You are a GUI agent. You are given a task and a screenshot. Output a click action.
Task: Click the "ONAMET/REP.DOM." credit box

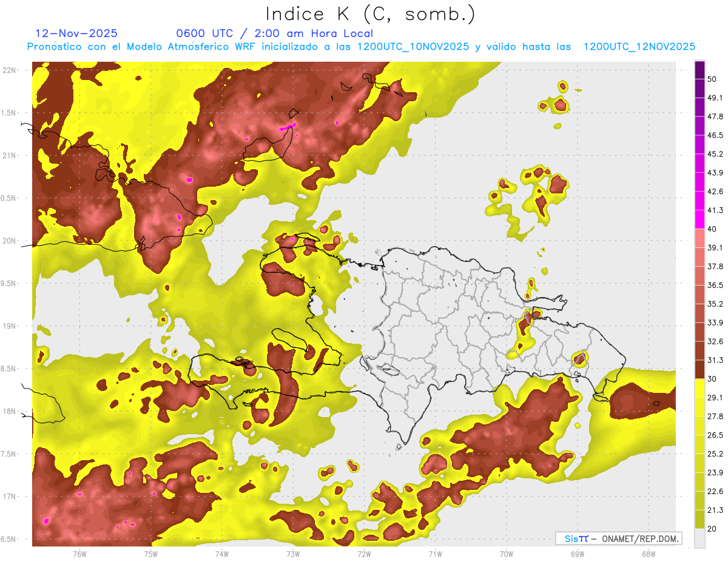click(619, 538)
